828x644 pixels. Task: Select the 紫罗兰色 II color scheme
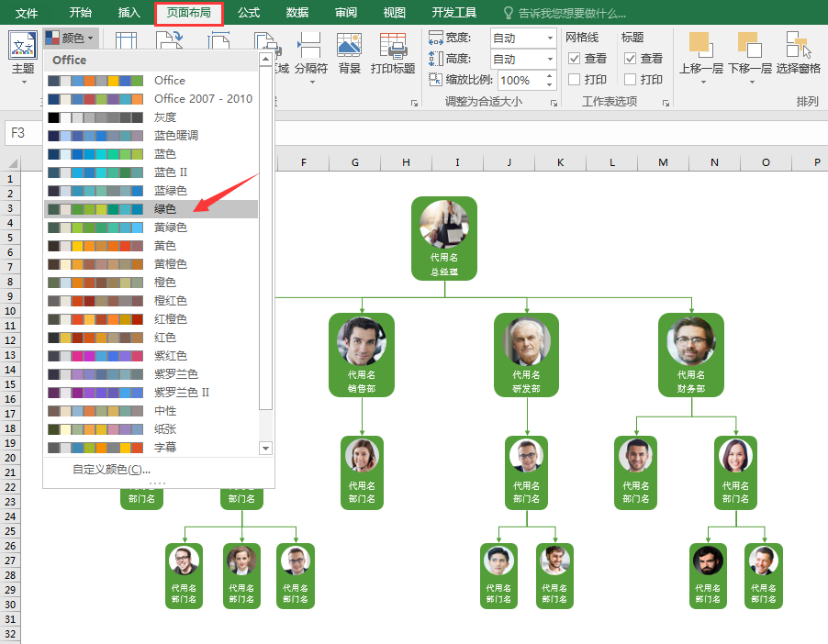point(151,393)
